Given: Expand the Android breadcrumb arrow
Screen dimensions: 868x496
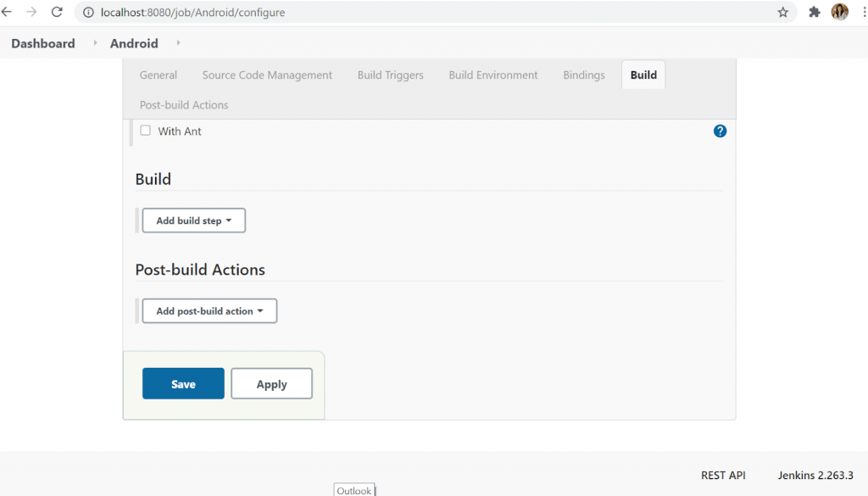Looking at the screenshot, I should pos(178,43).
